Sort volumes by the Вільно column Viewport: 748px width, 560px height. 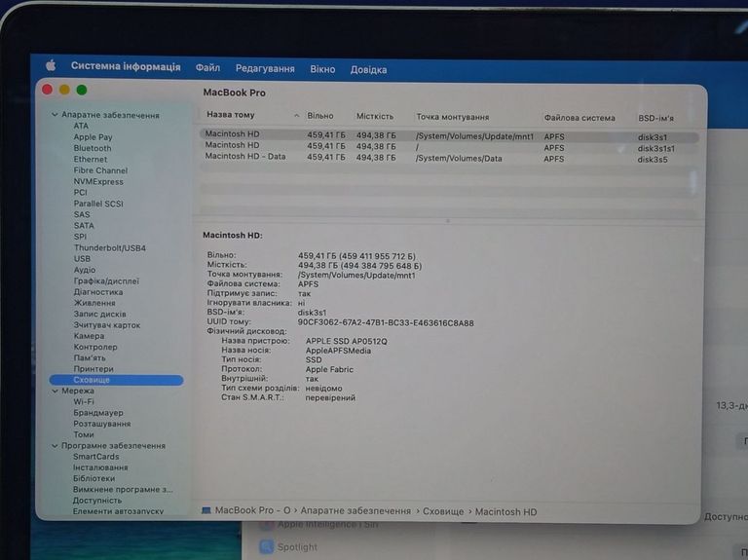(320, 116)
